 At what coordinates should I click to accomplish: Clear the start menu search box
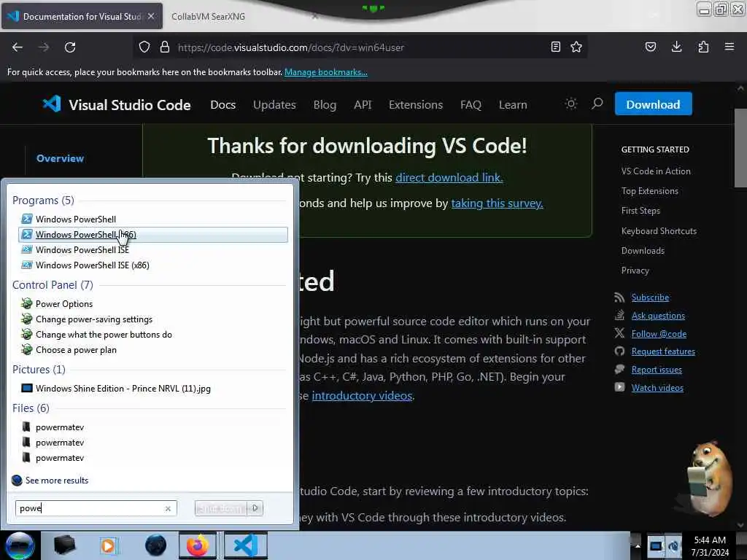coord(168,508)
